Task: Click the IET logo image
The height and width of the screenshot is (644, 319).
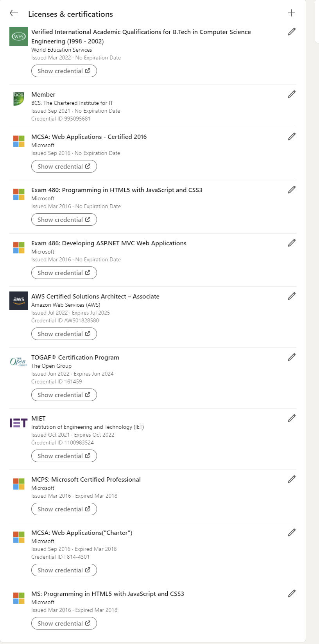Action: coord(19,423)
